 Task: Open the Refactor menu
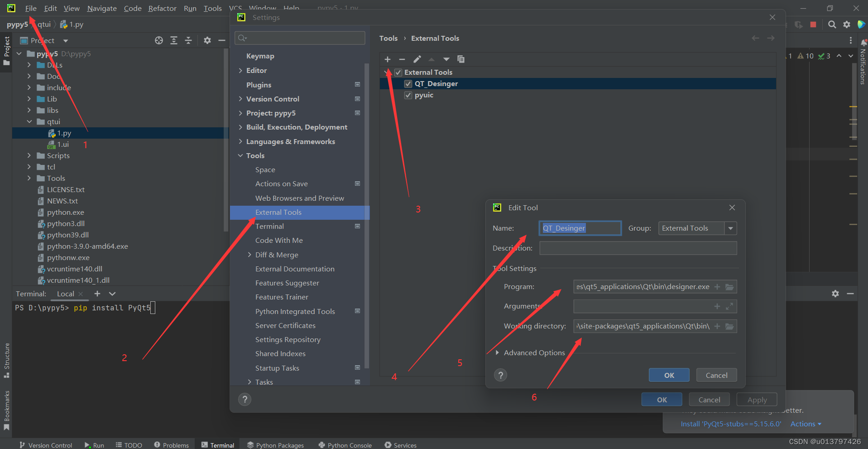[162, 8]
